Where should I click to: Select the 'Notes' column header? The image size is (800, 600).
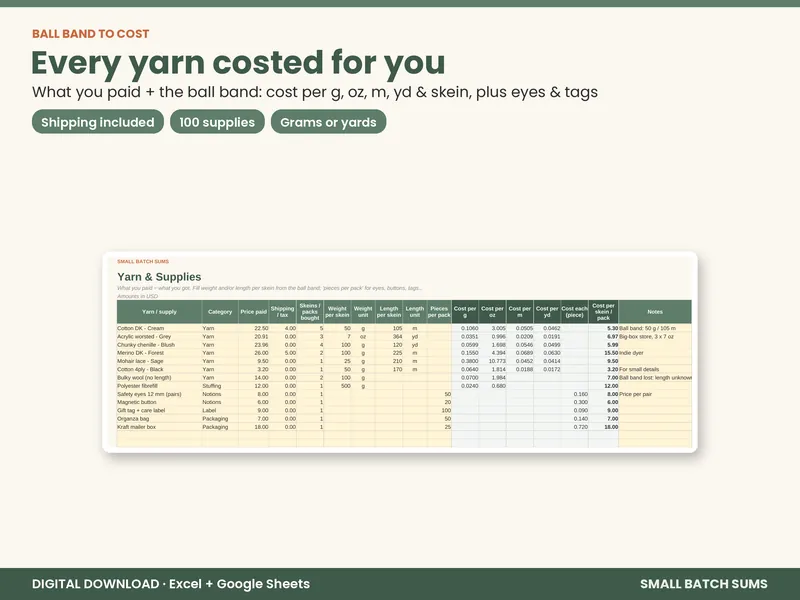655,312
